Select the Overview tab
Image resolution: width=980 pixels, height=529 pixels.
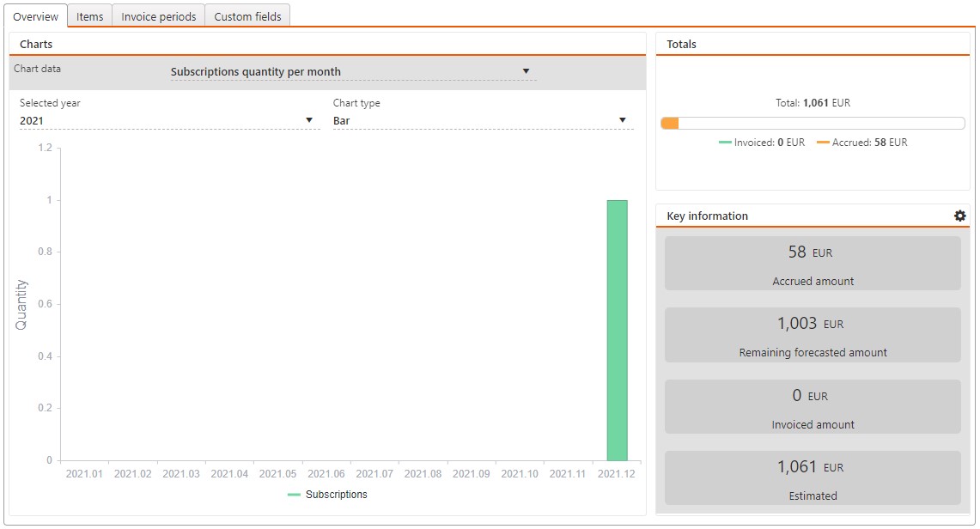[x=35, y=16]
